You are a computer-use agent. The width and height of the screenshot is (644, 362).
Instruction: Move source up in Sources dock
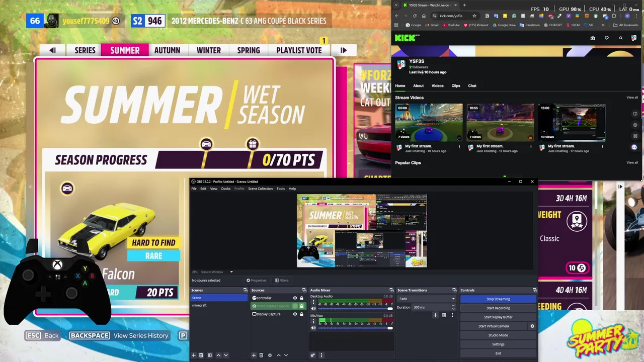pos(278,355)
